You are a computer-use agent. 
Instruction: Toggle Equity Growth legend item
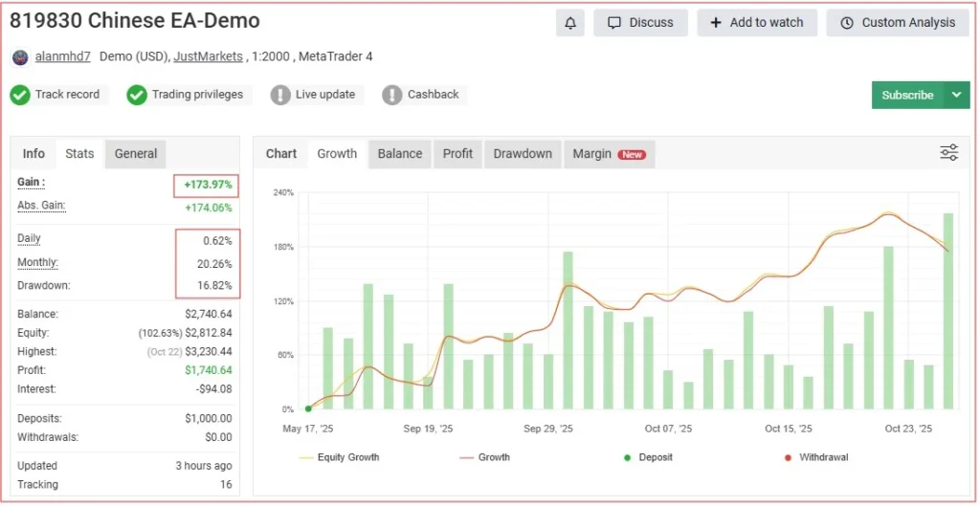(x=340, y=457)
